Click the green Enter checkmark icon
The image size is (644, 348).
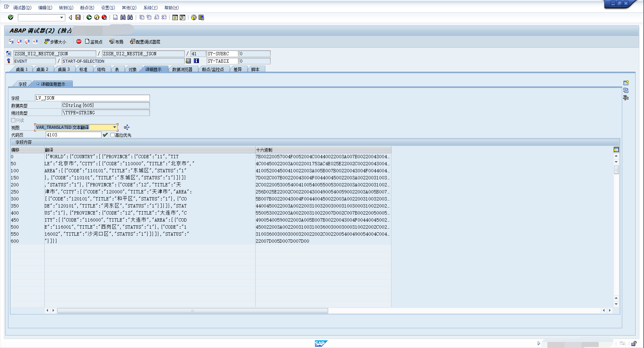pyautogui.click(x=11, y=17)
